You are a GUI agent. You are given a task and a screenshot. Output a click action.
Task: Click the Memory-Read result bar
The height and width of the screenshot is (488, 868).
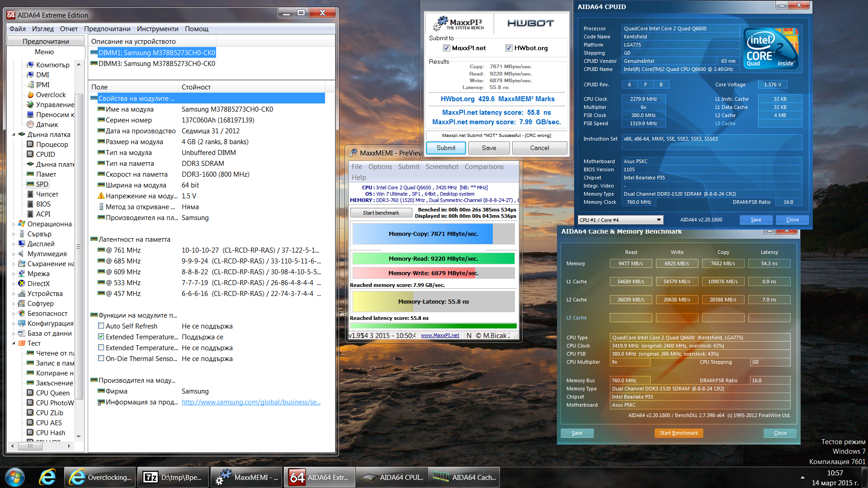click(x=433, y=258)
